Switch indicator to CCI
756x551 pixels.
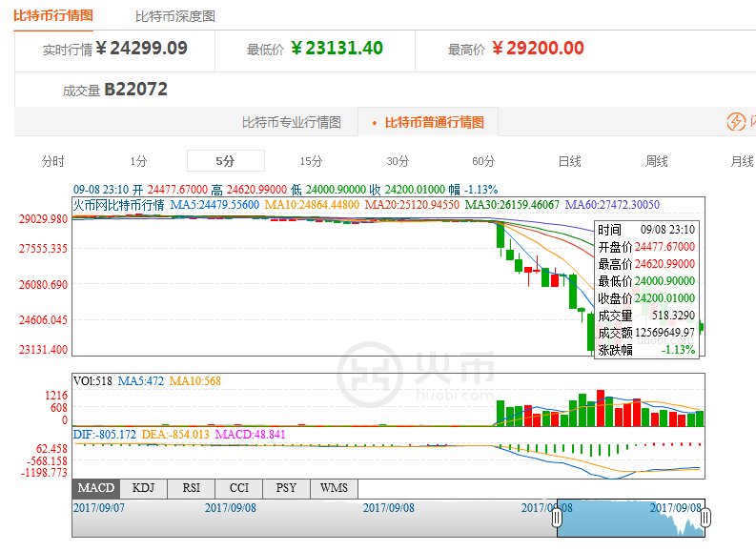click(x=238, y=488)
